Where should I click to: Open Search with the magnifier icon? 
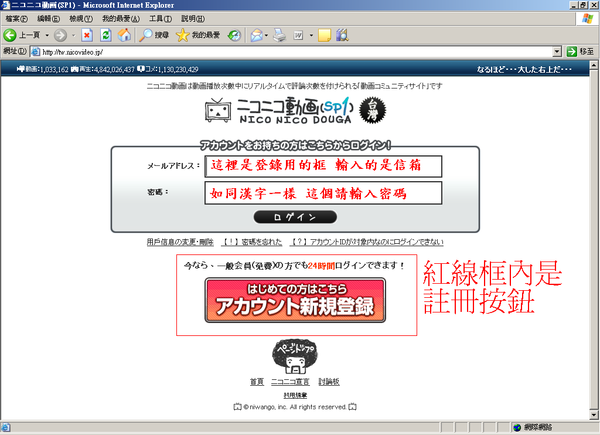click(145, 35)
